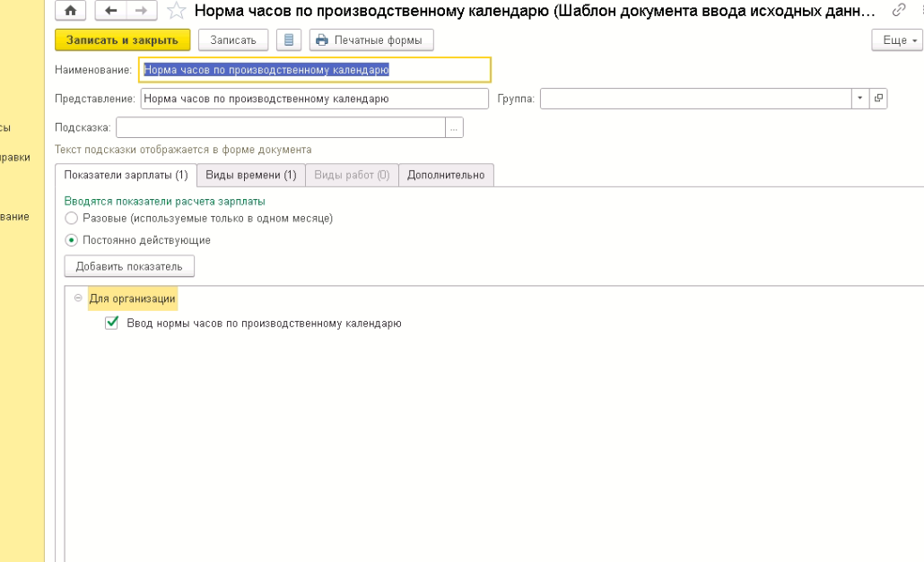Select Постоянно действующие radio option
The image size is (924, 562).
[72, 240]
